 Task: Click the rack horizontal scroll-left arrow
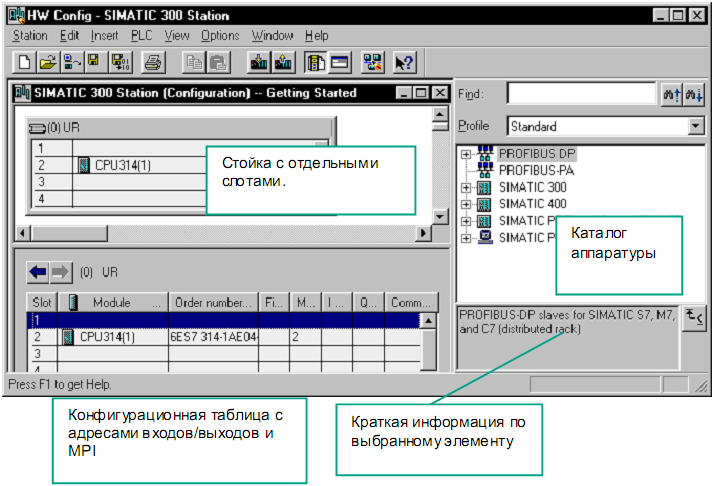(x=22, y=233)
